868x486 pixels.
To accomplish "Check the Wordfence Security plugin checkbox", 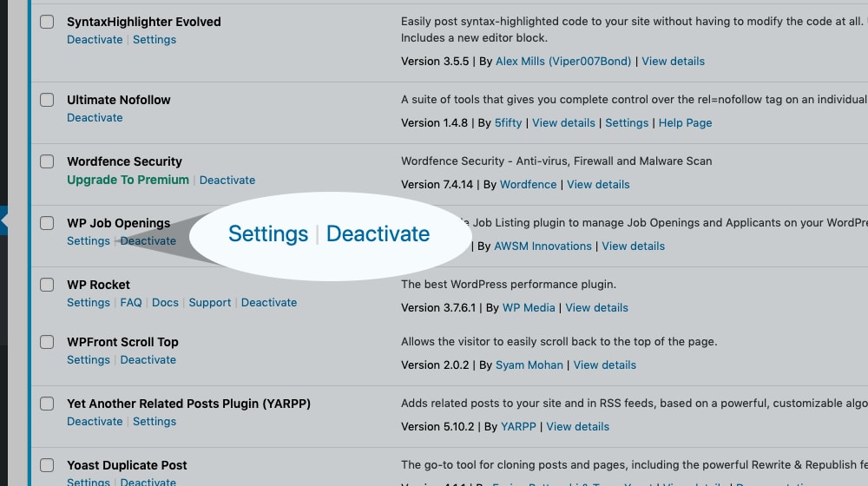I will click(x=47, y=161).
